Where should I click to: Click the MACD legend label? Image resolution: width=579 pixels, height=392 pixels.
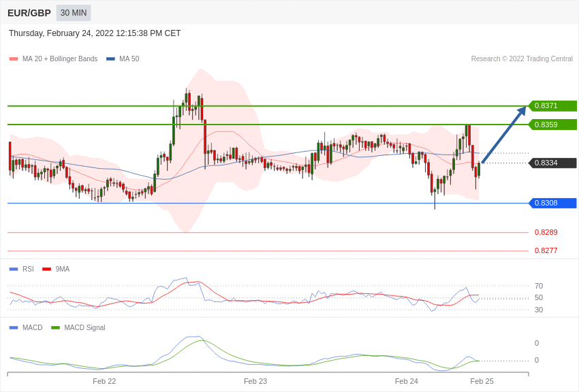click(x=33, y=327)
